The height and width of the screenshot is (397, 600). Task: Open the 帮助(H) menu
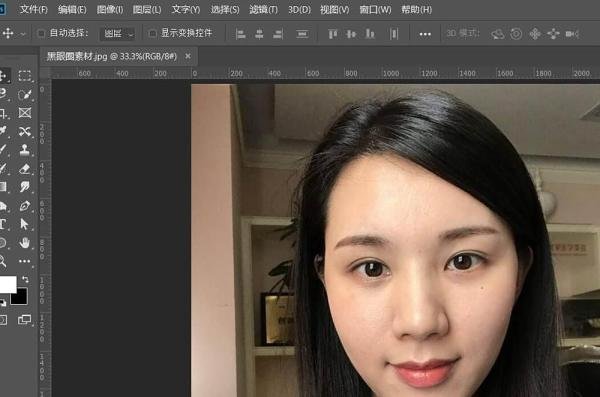coord(416,9)
